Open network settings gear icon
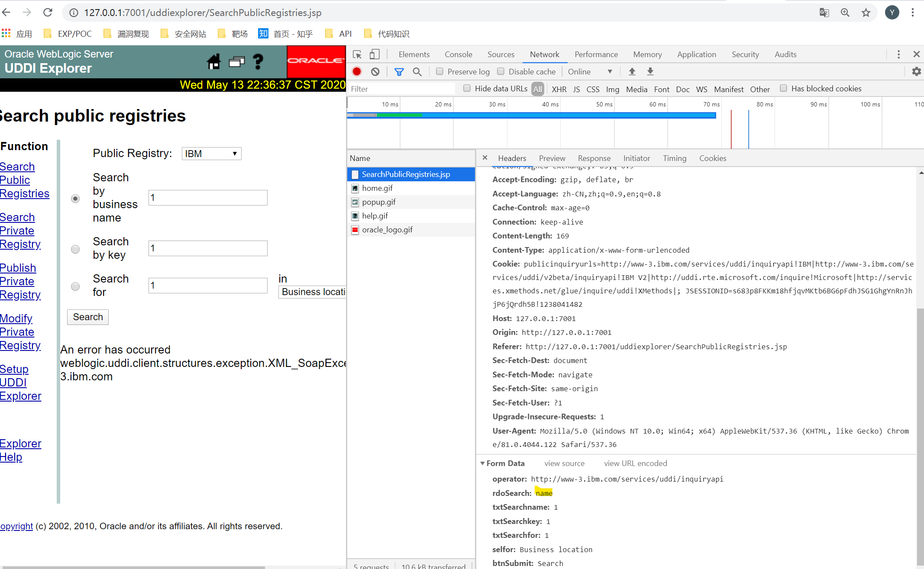 [916, 72]
